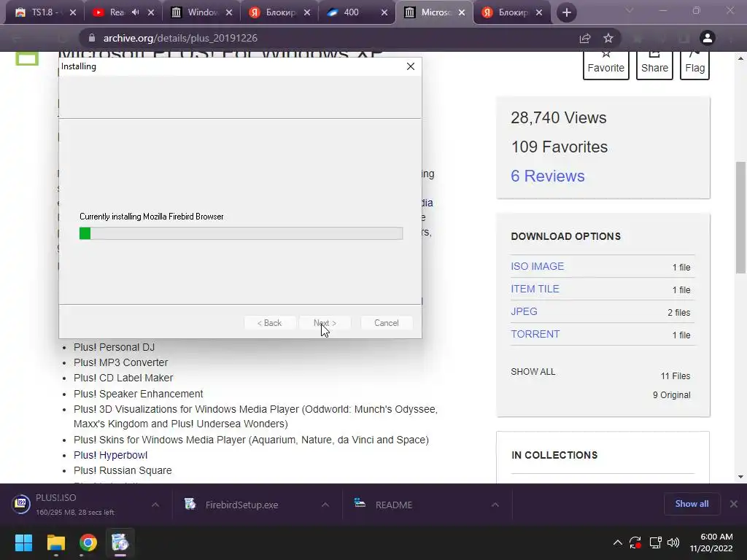Close the Installing dialog
The image size is (747, 560).
(411, 66)
